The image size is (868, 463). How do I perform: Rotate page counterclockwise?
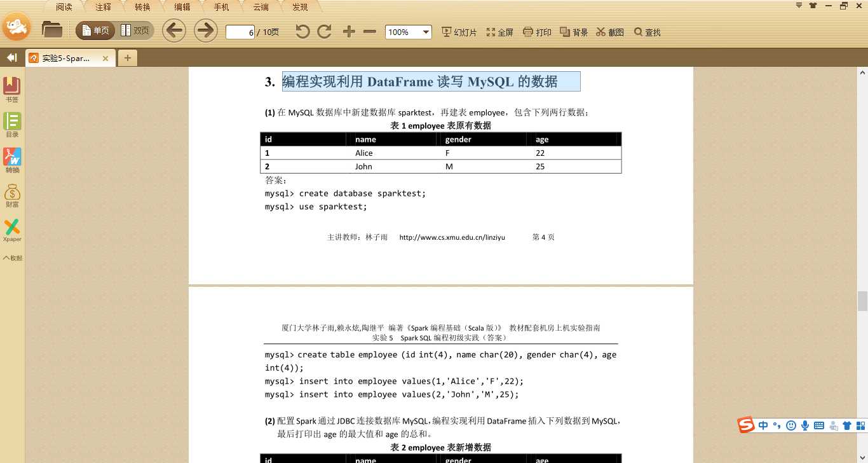click(302, 31)
